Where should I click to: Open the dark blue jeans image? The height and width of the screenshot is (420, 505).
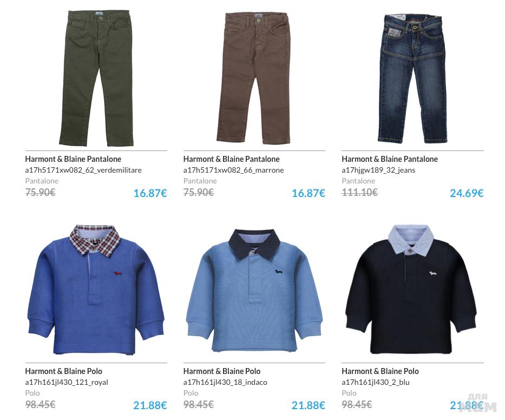[412, 78]
